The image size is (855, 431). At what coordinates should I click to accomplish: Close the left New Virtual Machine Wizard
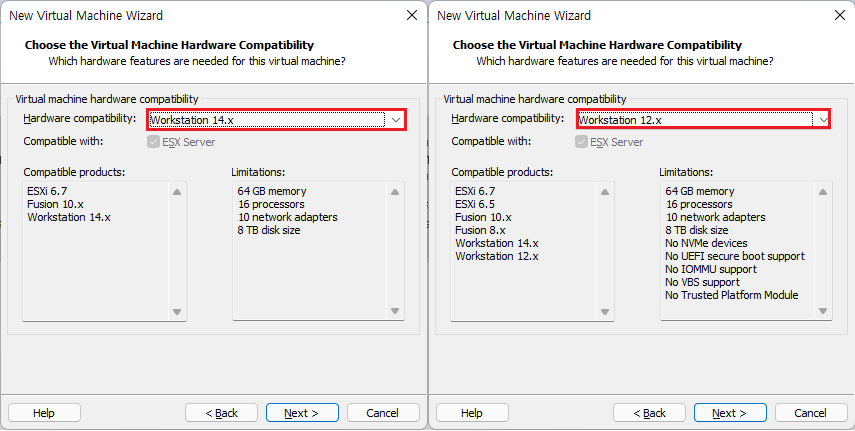point(412,15)
